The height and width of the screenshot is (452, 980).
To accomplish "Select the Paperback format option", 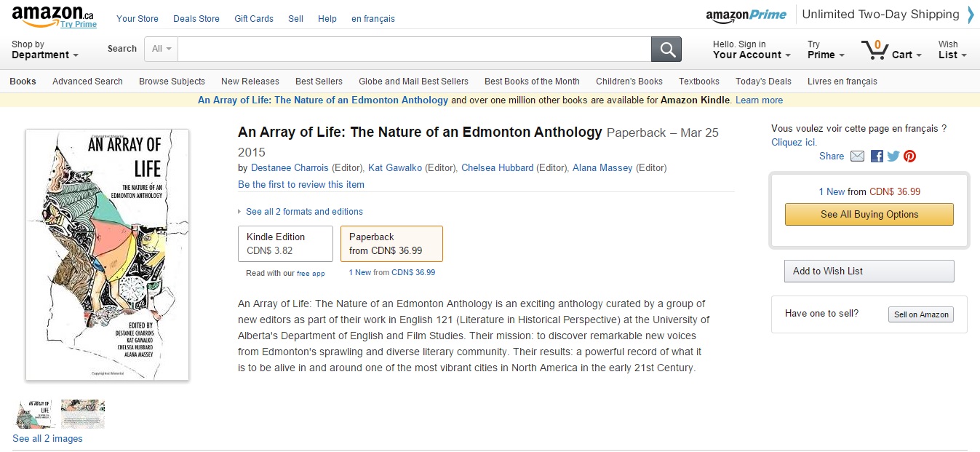I will click(391, 243).
